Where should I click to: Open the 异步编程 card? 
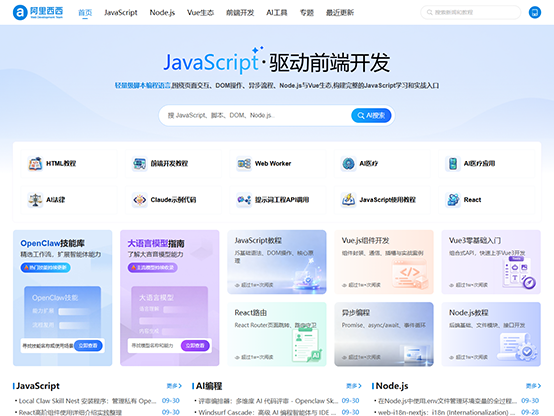pos(384,334)
